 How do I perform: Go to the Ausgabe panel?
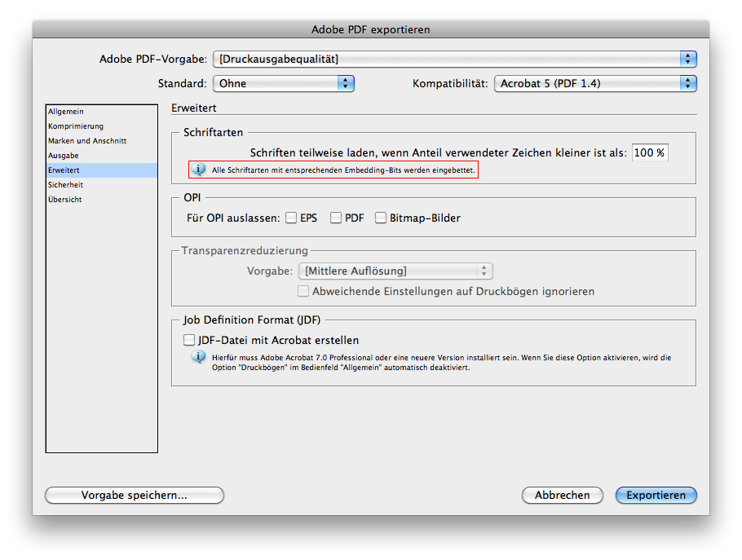[64, 156]
